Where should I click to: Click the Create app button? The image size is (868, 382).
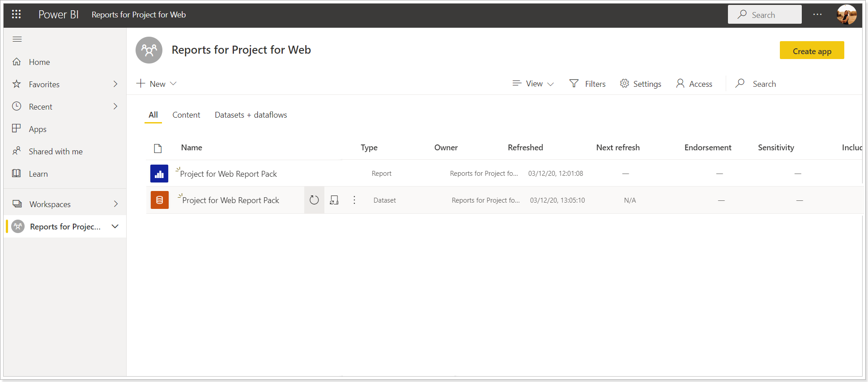812,51
